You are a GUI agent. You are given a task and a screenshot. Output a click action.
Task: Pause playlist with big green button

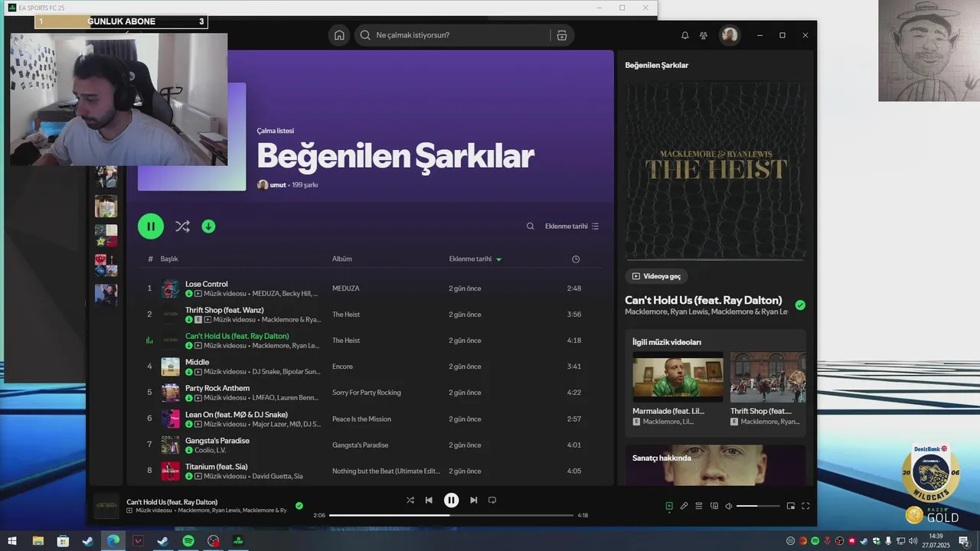point(151,226)
